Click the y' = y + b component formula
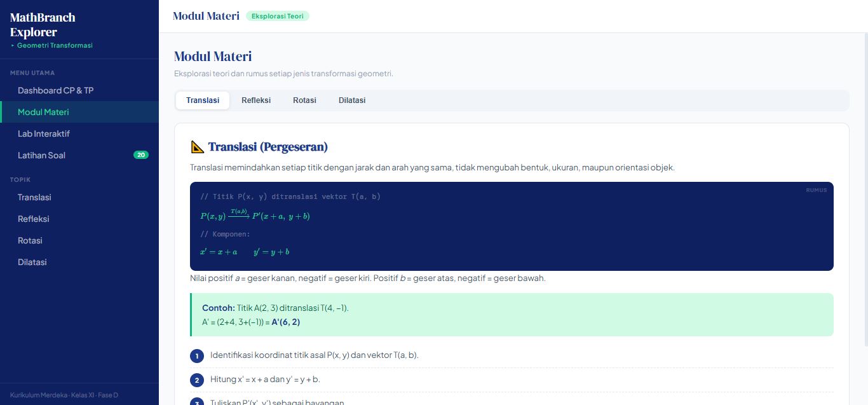Screen dimensions: 868x405 (271, 252)
